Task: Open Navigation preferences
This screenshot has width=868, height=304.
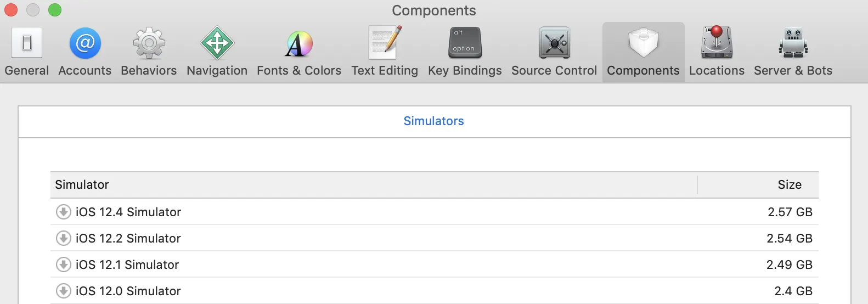Action: (x=217, y=52)
